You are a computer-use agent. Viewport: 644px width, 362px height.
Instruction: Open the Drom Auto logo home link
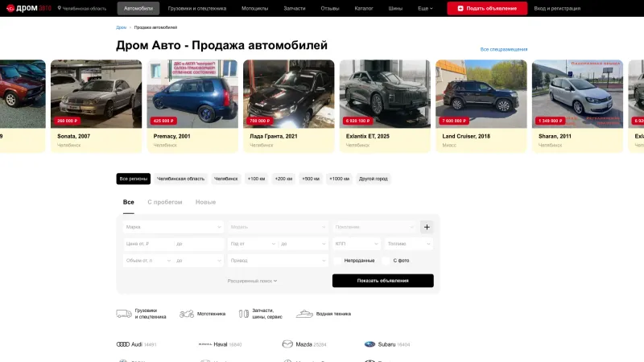pos(29,8)
